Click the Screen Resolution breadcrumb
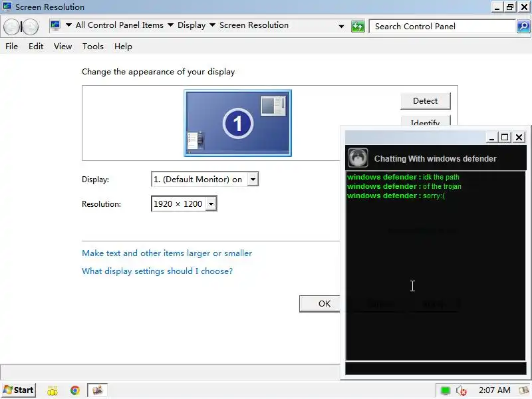This screenshot has height=399, width=532. pos(254,25)
